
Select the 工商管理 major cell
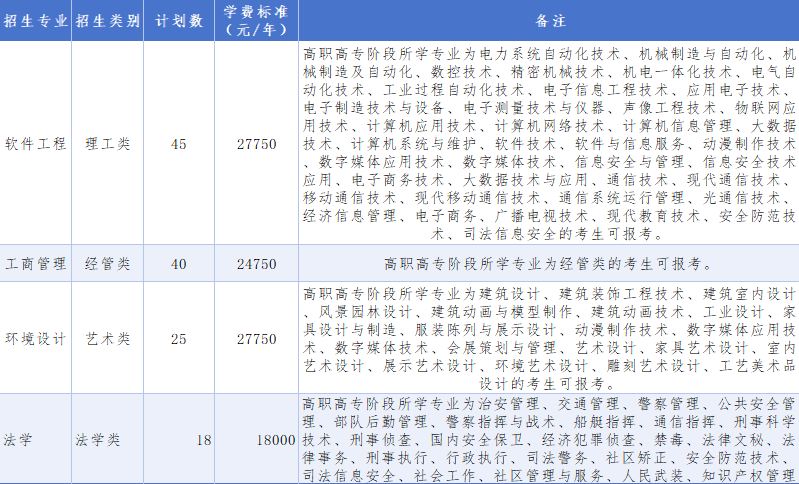pos(34,264)
